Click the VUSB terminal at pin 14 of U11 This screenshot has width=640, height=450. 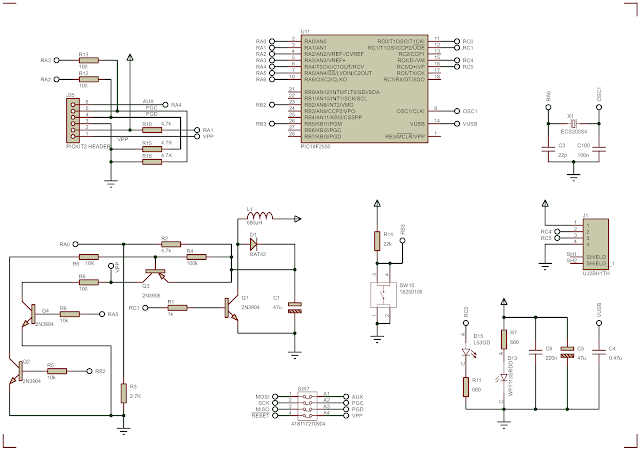click(457, 124)
